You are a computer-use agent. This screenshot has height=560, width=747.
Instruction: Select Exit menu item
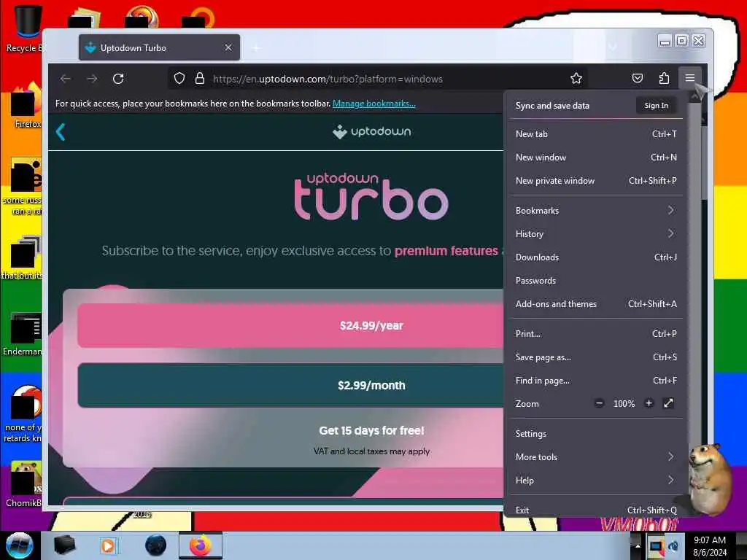pos(596,510)
